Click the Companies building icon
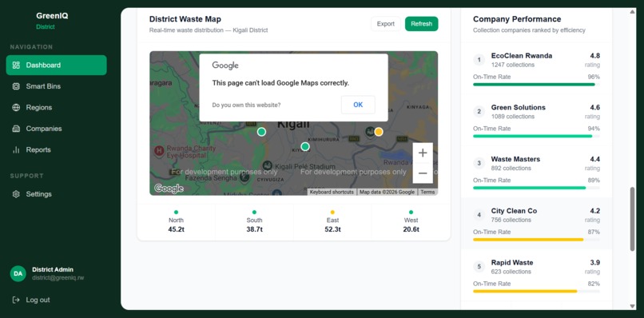Image resolution: width=644 pixels, height=318 pixels. [x=16, y=129]
